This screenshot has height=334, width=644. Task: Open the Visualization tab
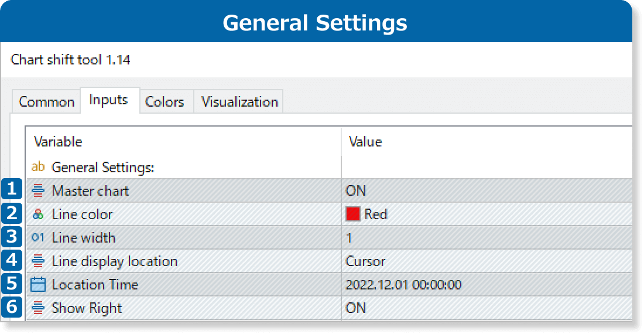(x=238, y=101)
